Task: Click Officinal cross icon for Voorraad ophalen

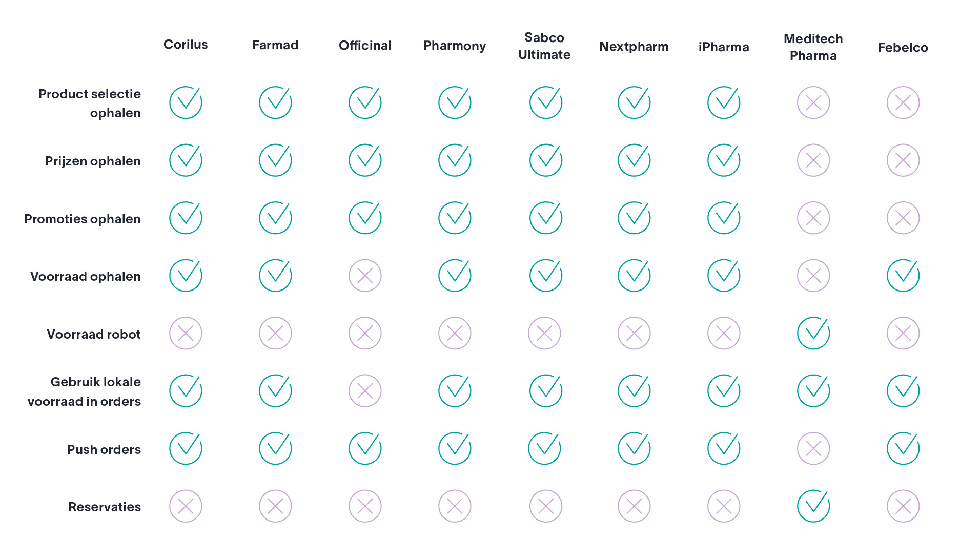Action: (x=365, y=276)
